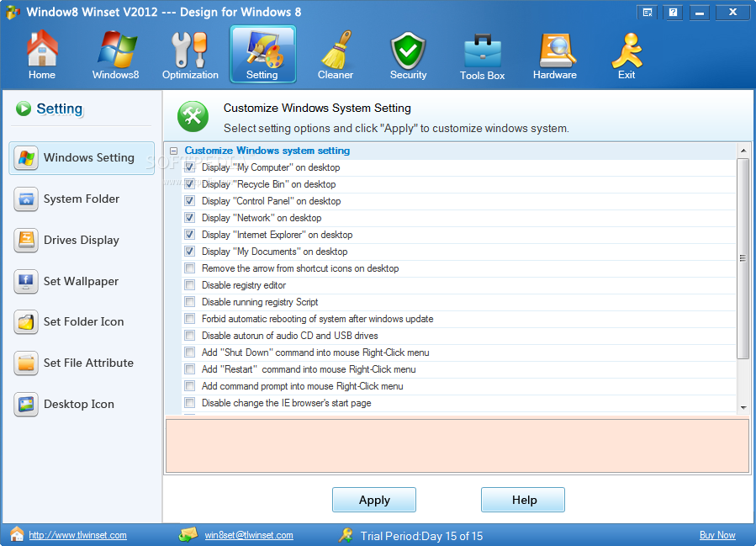The height and width of the screenshot is (546, 756).
Task: Click the Buy Now link
Action: coord(717,535)
